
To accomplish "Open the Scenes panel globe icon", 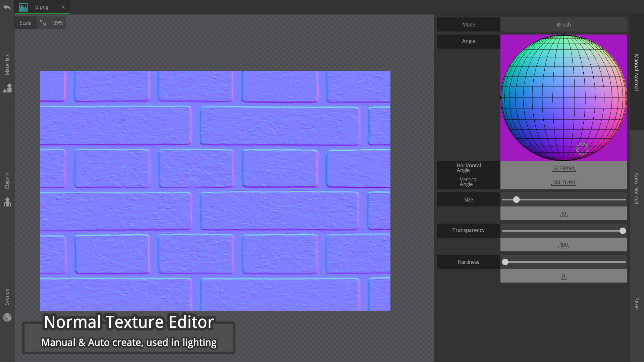I will 7,317.
